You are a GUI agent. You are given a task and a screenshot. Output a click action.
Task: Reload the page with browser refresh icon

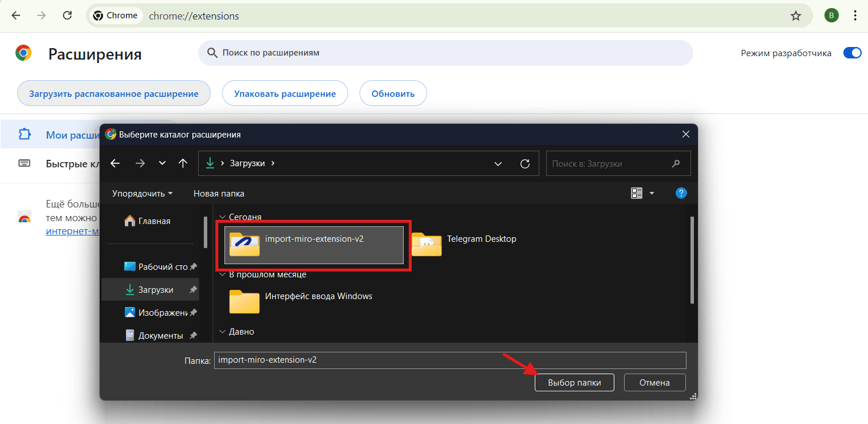pos(68,16)
